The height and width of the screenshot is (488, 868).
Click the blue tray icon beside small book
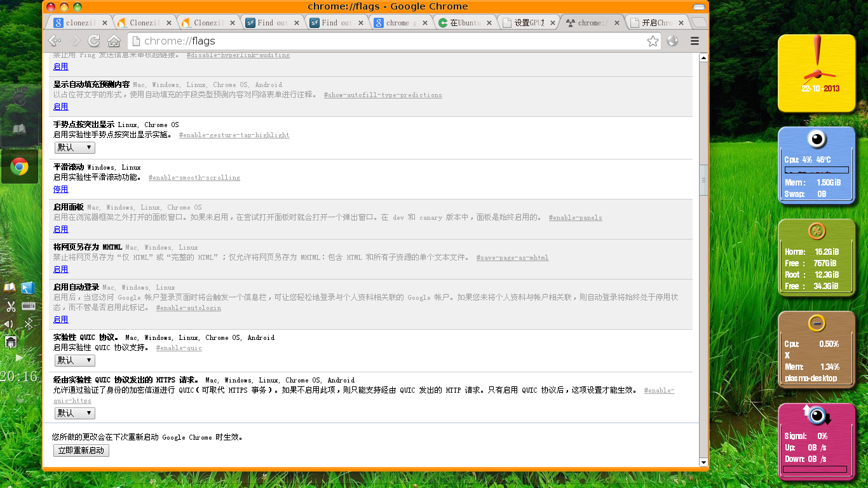[27, 288]
